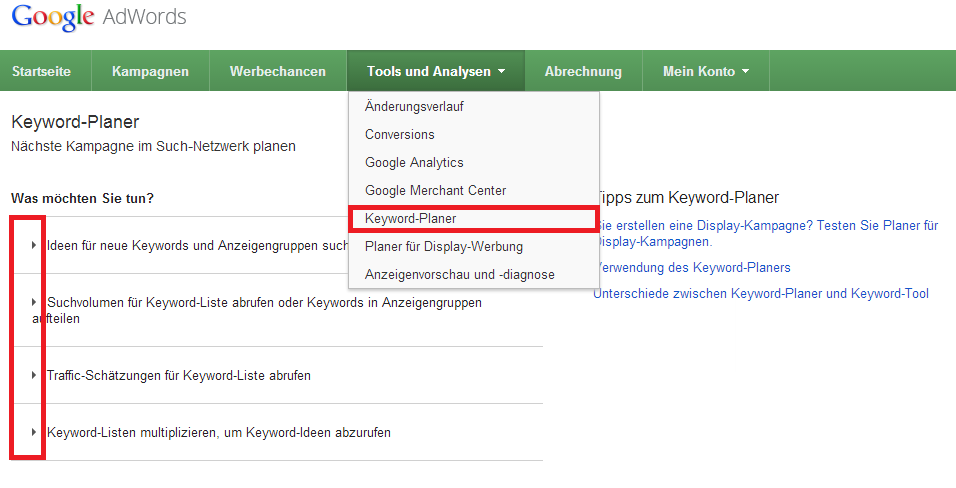The height and width of the screenshot is (488, 956).
Task: Expand the Mein Konto dropdown
Action: (706, 71)
